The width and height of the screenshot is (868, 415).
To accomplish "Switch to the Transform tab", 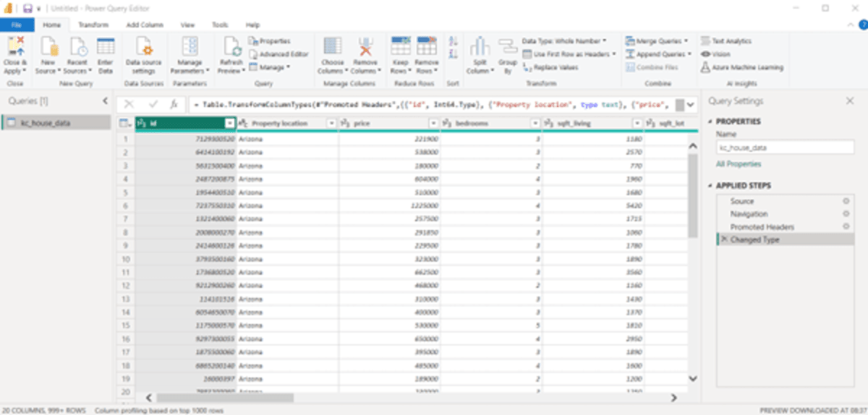I will (93, 25).
